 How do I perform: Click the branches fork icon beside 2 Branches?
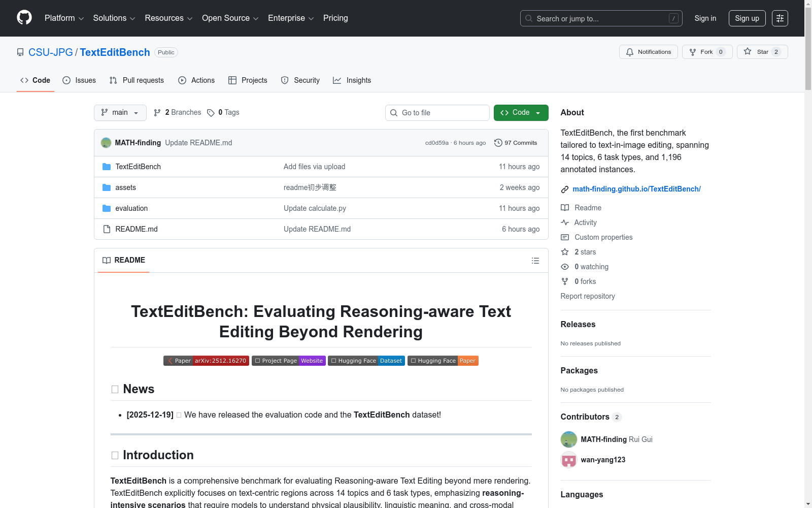point(157,113)
